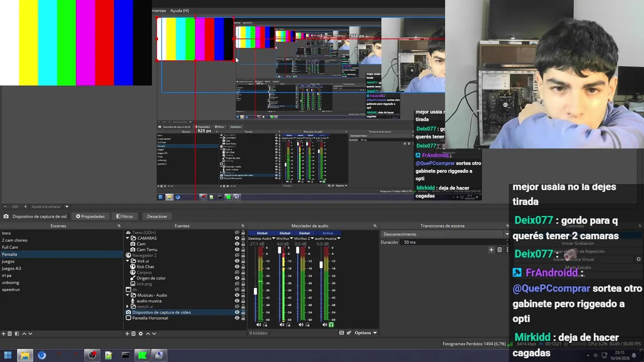This screenshot has height=362, width=644.
Task: Open Filtros for the selected source
Action: point(124,217)
